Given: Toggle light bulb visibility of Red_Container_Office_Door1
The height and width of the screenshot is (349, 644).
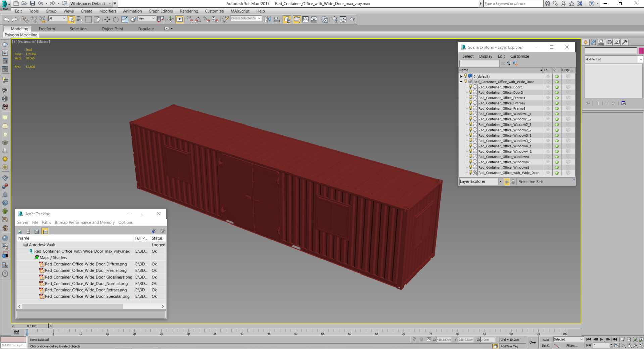Looking at the screenshot, I should tap(470, 87).
